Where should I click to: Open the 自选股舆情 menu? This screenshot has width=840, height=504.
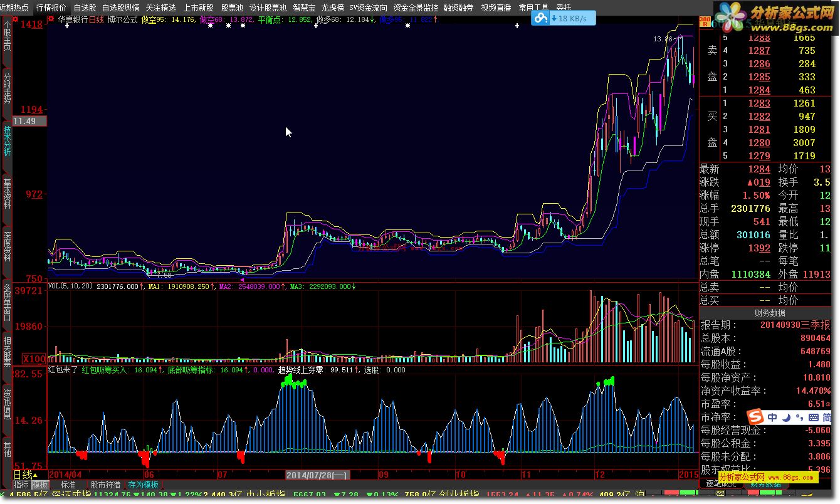click(121, 8)
